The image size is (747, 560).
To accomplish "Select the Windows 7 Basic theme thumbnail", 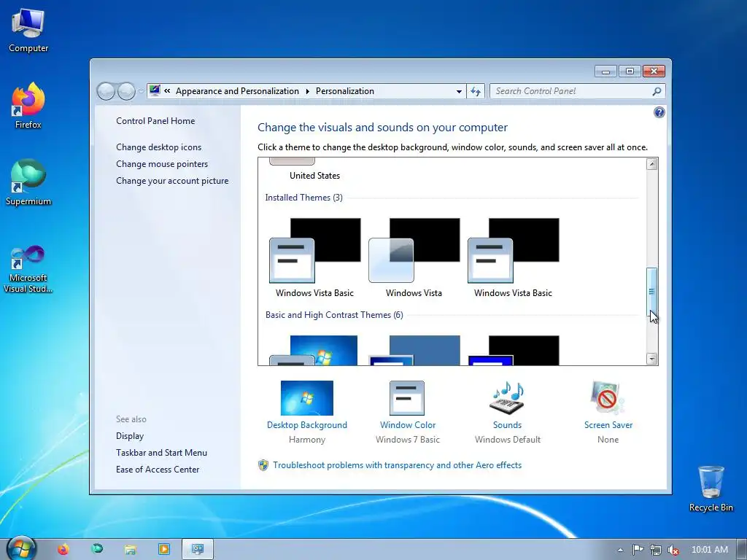I will click(x=314, y=351).
